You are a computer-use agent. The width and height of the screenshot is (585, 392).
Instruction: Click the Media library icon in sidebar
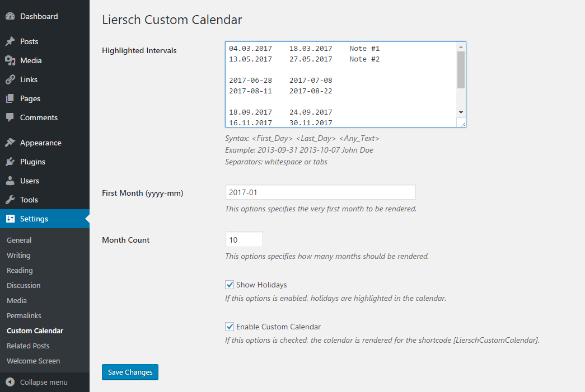(x=10, y=60)
